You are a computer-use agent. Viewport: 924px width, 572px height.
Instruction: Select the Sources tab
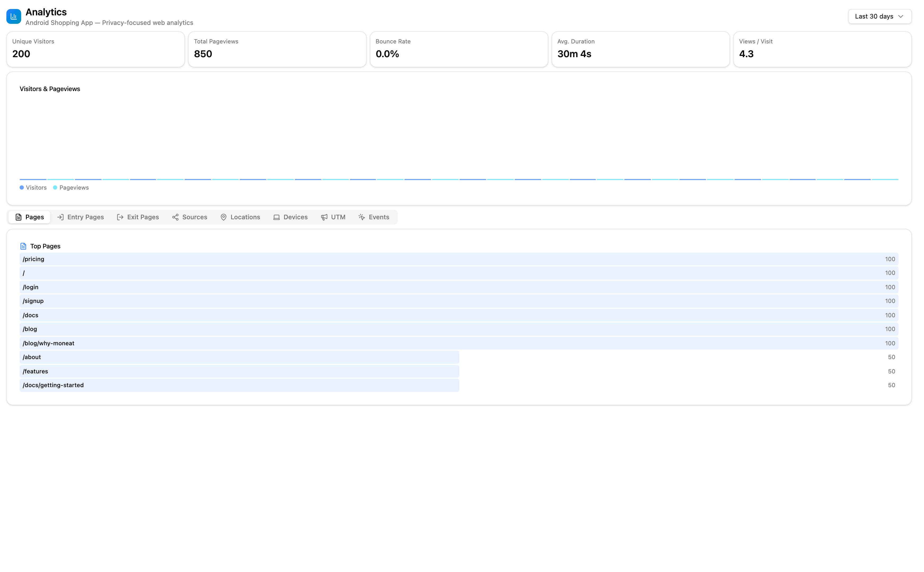(190, 217)
